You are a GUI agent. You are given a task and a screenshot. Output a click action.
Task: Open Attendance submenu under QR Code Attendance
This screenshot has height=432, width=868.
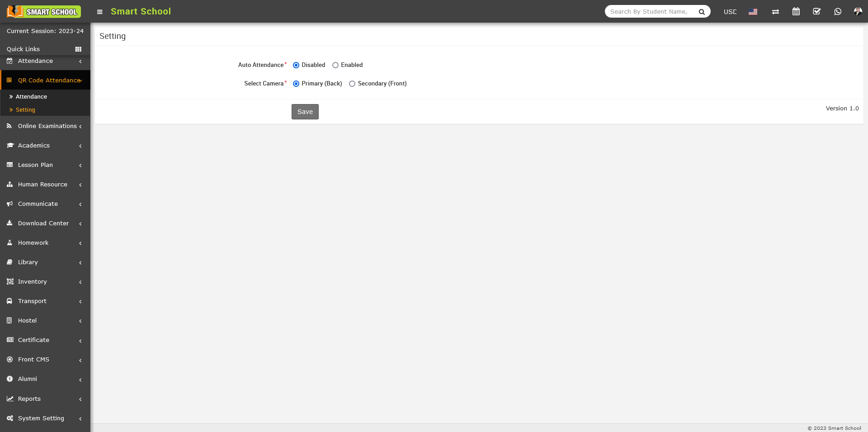point(31,97)
